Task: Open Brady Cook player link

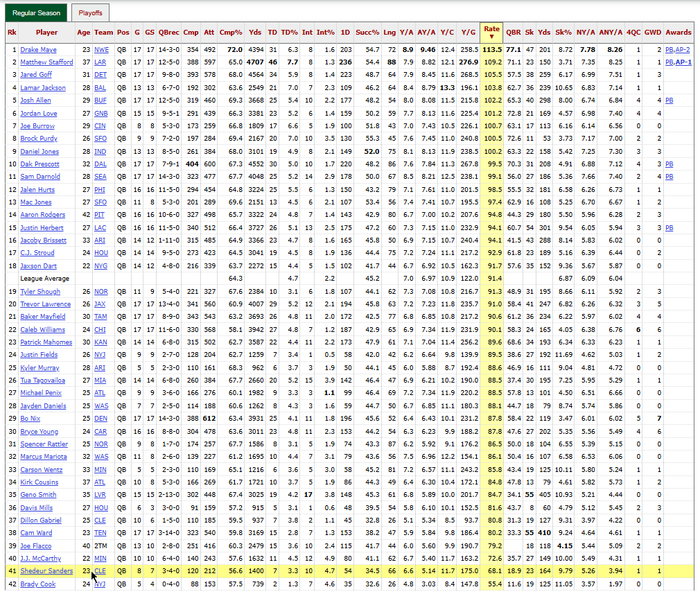Action: pyautogui.click(x=38, y=584)
